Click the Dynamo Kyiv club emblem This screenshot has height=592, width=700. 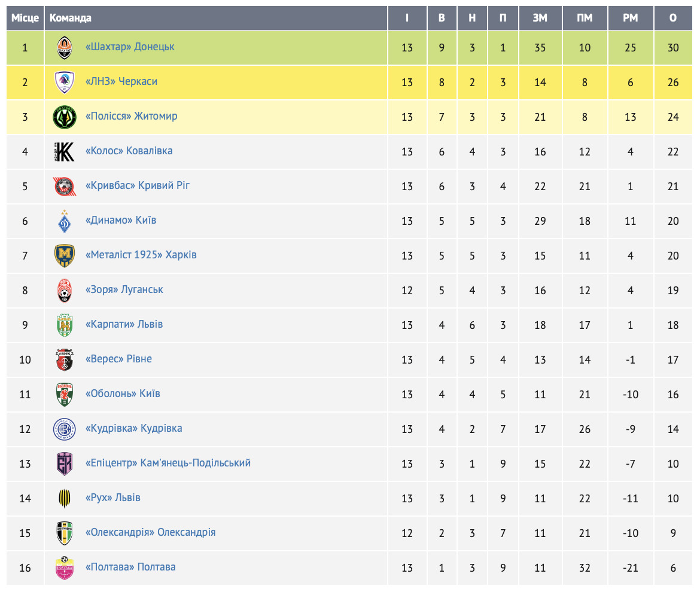[x=65, y=221]
